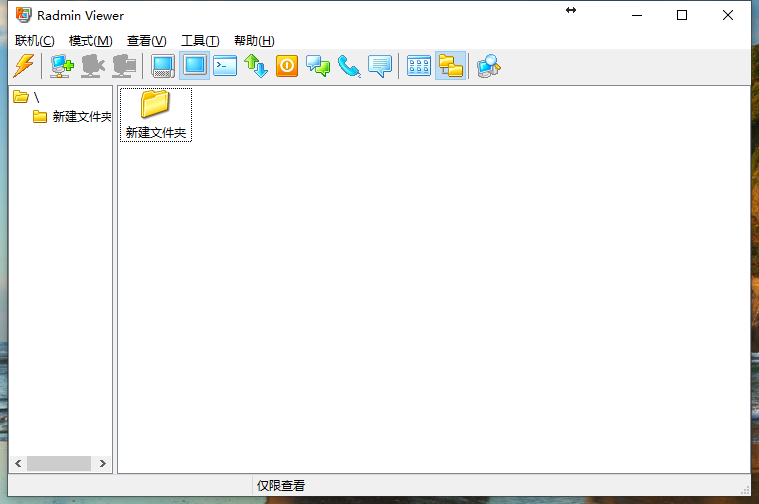Click the Radmin Viewer title bar icon
The height and width of the screenshot is (504, 759).
pos(23,15)
